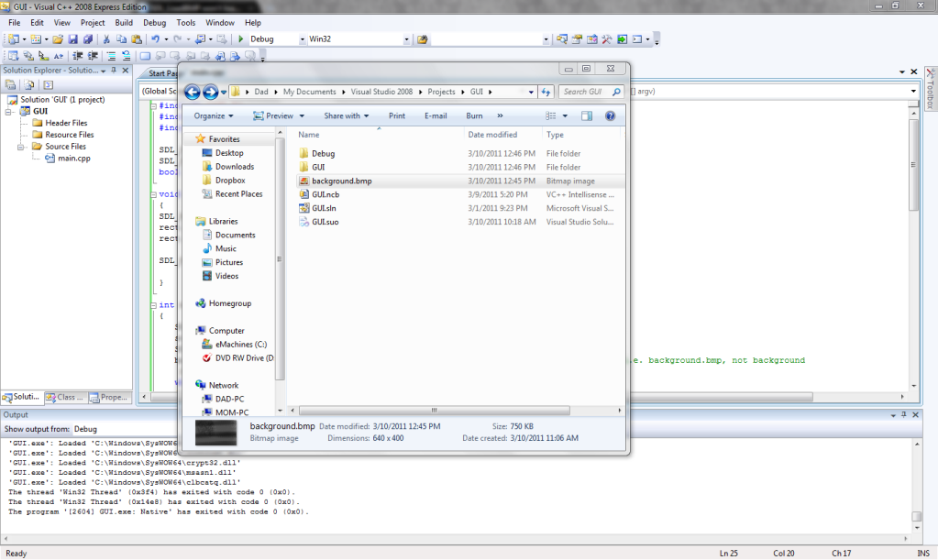This screenshot has height=560, width=938.
Task: Open the Build menu
Action: [x=124, y=23]
